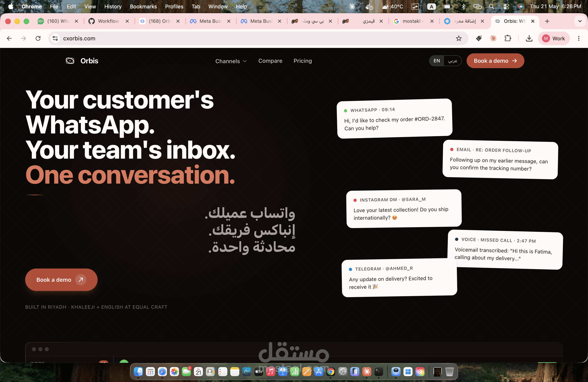Click the Docker menu bar icon
This screenshot has width=588, height=382.
click(369, 7)
